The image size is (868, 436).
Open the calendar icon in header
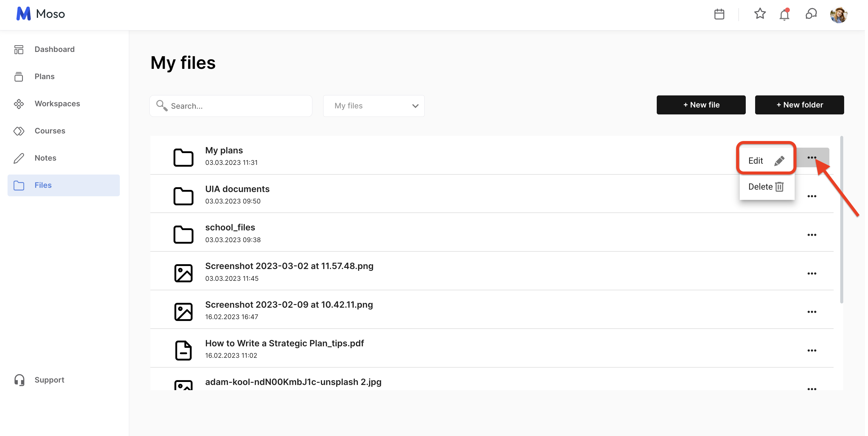coord(719,14)
